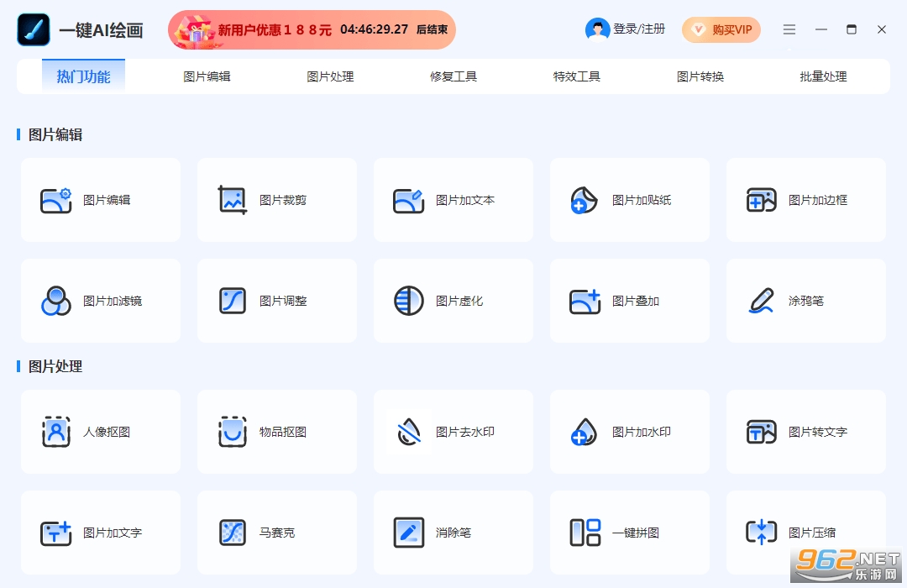Select the 马赛克 mosaic icon
Viewport: 907px width, 588px height.
click(233, 533)
